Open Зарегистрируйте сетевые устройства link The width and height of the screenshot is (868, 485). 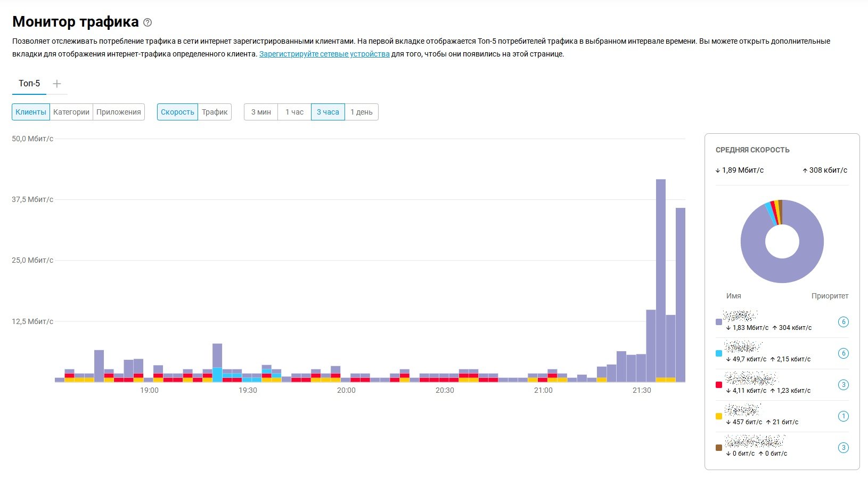click(x=324, y=54)
